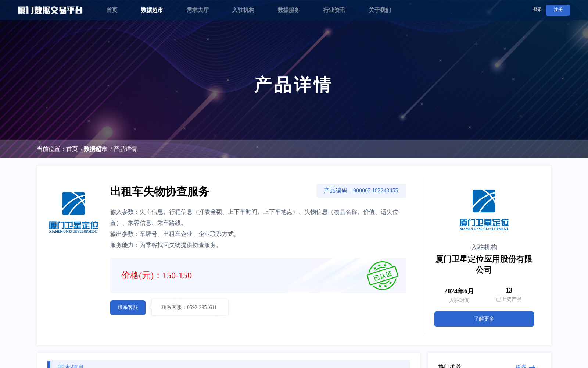The image size is (588, 368).
Task: Click the 产品编码 900002-I02240455 badge
Action: tap(361, 191)
